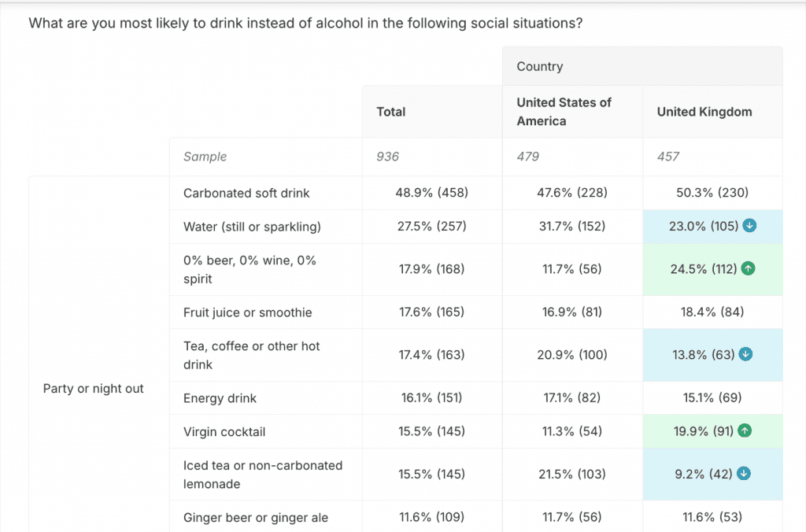
Task: Select the Carbonated soft drink row label
Action: tap(246, 193)
